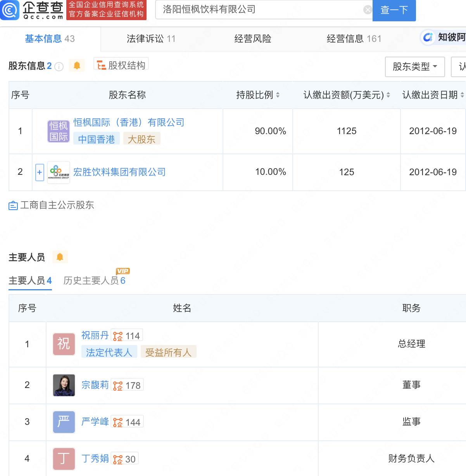This screenshot has width=466, height=476.
Task: Open relation graph icon for 严学峰
Action: [118, 422]
